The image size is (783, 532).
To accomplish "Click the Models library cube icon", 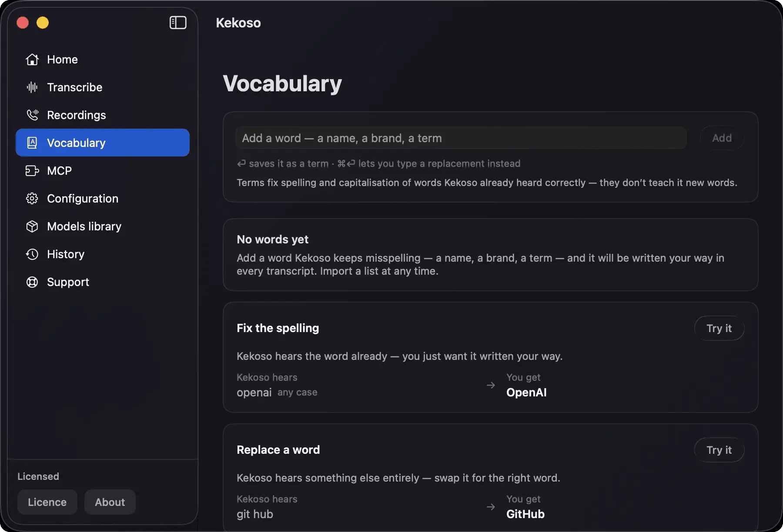I will click(x=32, y=226).
